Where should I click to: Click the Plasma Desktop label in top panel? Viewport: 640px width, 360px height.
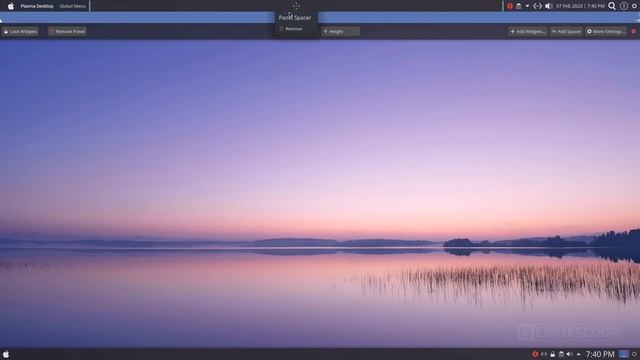click(37, 6)
